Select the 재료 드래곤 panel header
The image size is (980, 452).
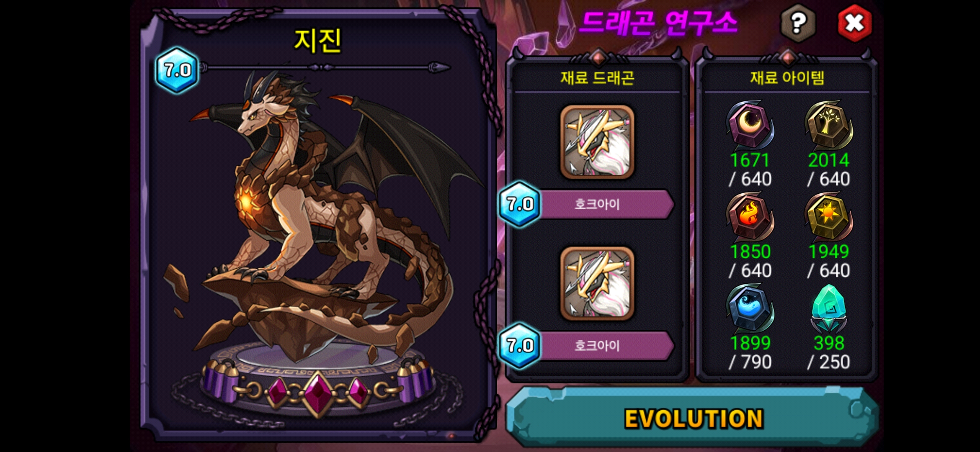click(x=597, y=78)
